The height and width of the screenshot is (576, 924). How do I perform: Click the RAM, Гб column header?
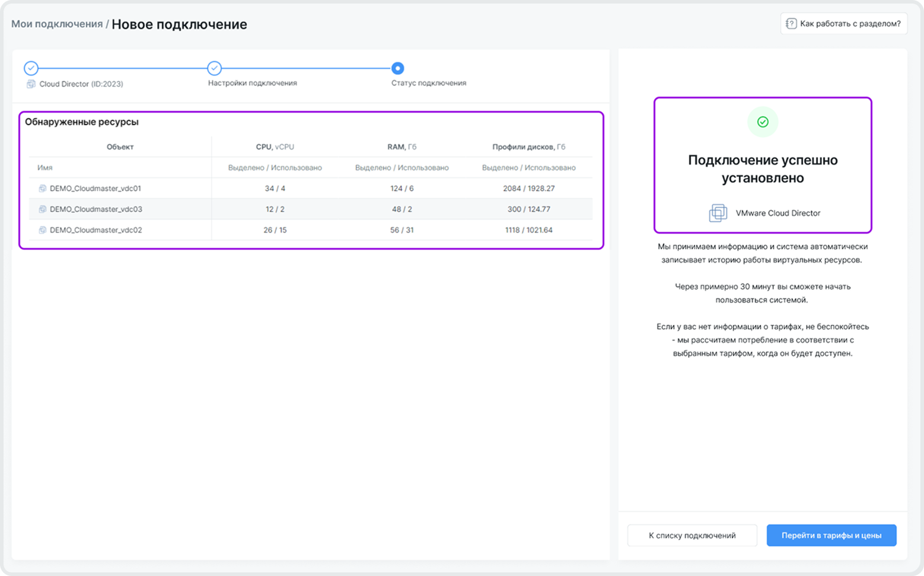coord(402,147)
